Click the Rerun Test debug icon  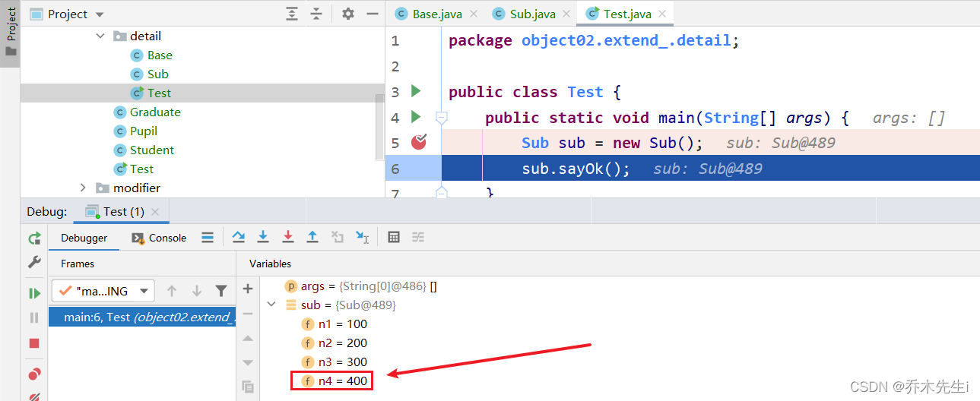point(34,238)
